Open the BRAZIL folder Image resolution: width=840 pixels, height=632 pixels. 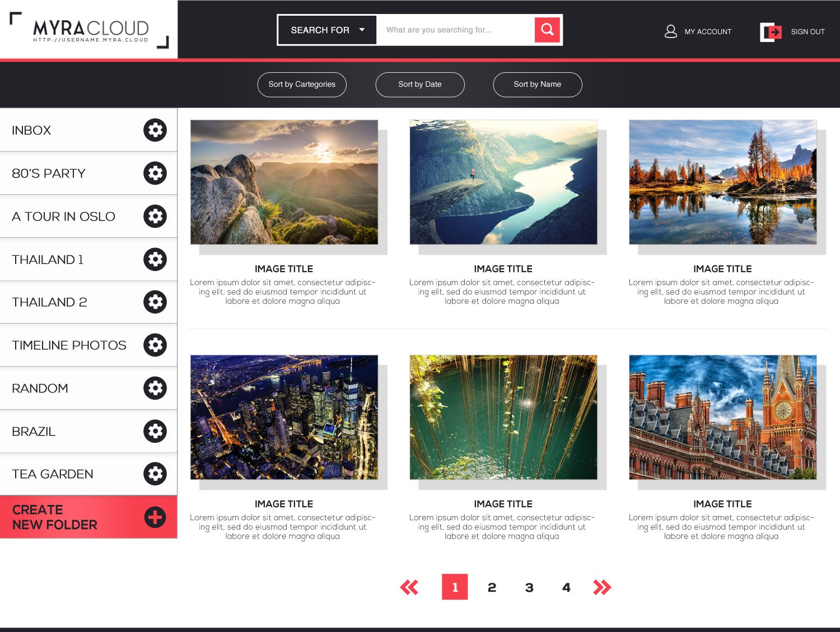[88, 431]
